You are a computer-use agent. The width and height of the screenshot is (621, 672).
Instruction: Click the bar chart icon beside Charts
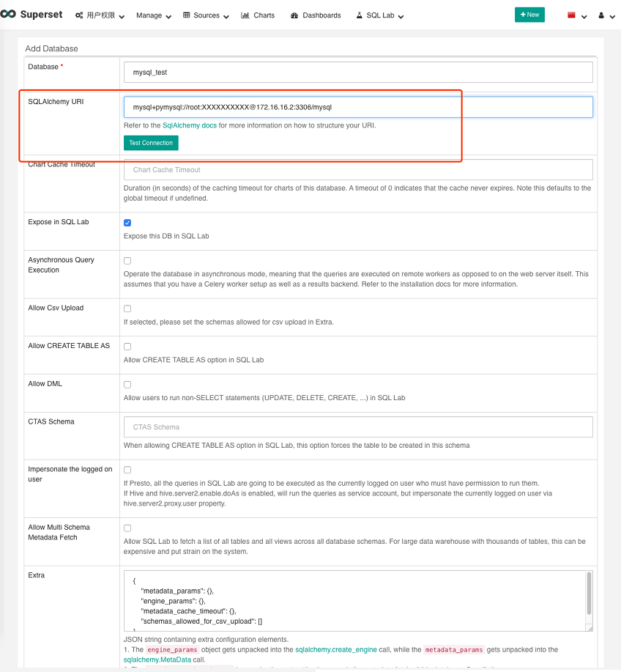pyautogui.click(x=245, y=15)
